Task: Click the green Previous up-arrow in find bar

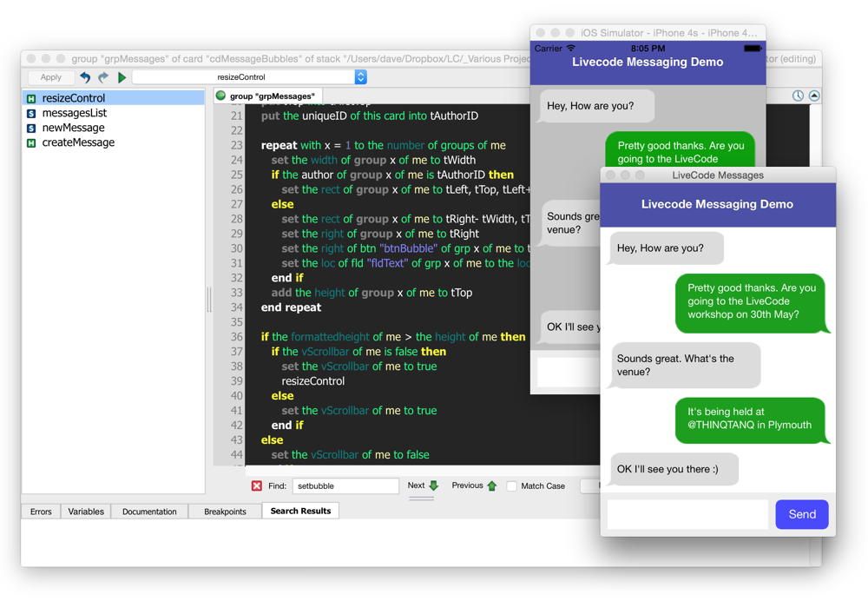Action: [492, 485]
